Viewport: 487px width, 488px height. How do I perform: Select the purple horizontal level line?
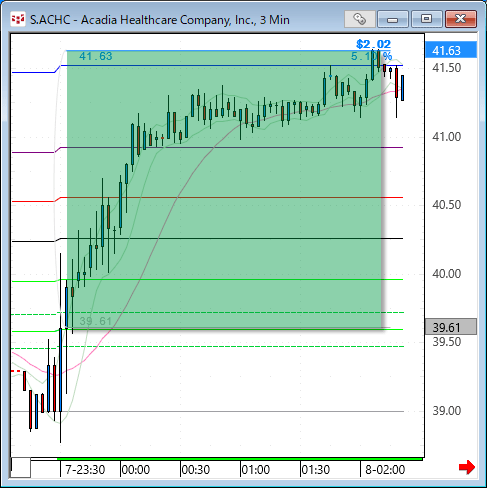207,147
